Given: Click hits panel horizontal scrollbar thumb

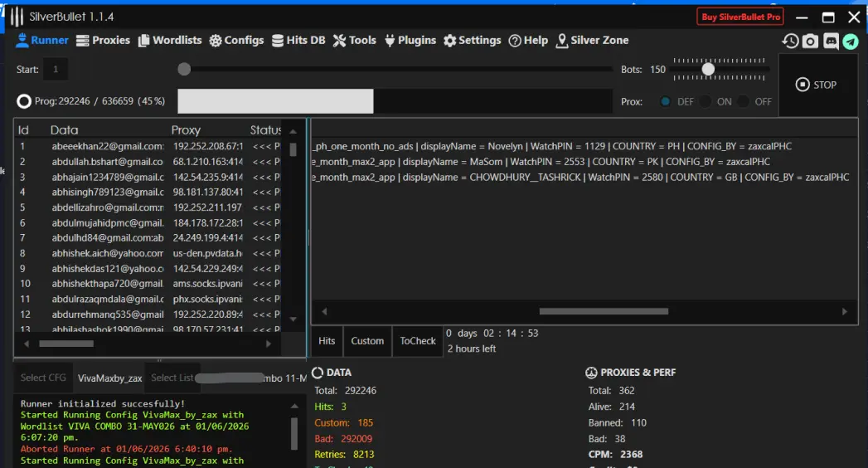Looking at the screenshot, I should [x=604, y=312].
